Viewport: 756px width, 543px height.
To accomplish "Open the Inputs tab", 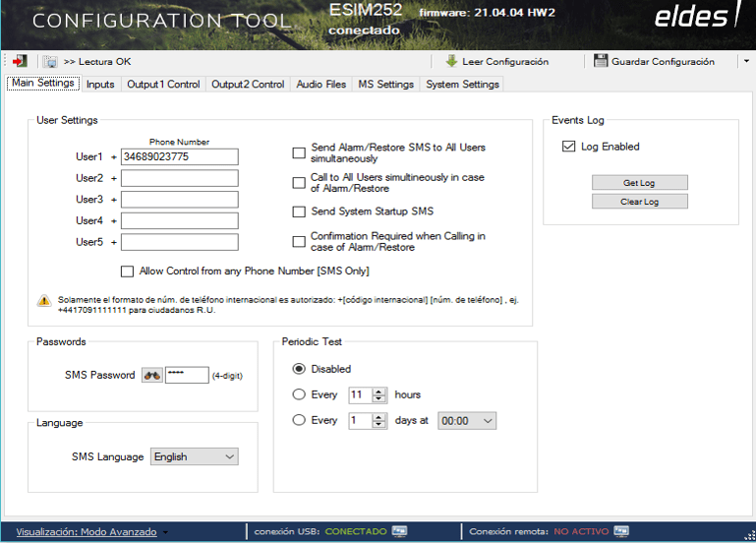I will pos(100,85).
